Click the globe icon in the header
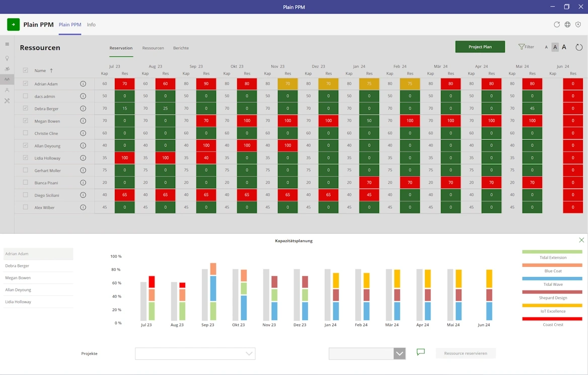The height and width of the screenshot is (375, 588). pyautogui.click(x=567, y=25)
